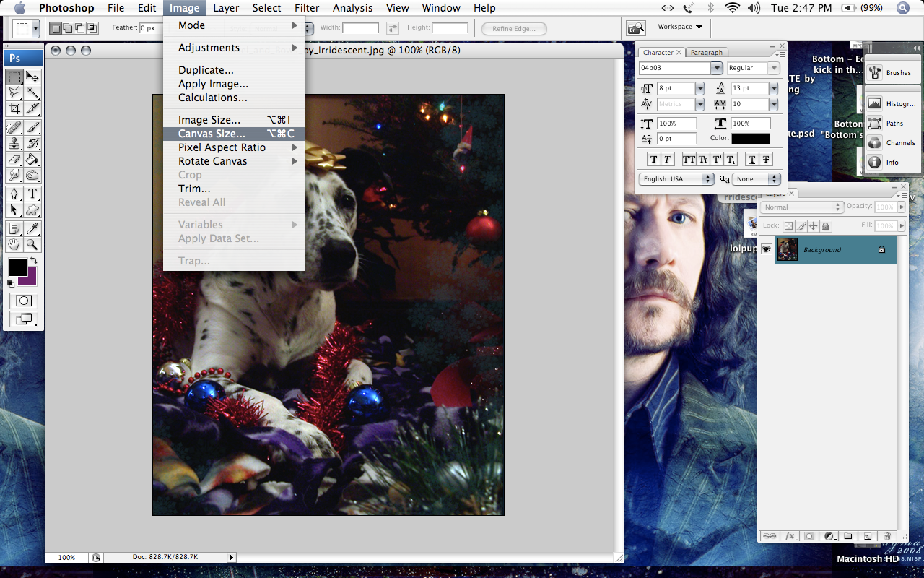The height and width of the screenshot is (578, 924).
Task: Open the font size dropdown showing 8 pt
Action: click(699, 88)
